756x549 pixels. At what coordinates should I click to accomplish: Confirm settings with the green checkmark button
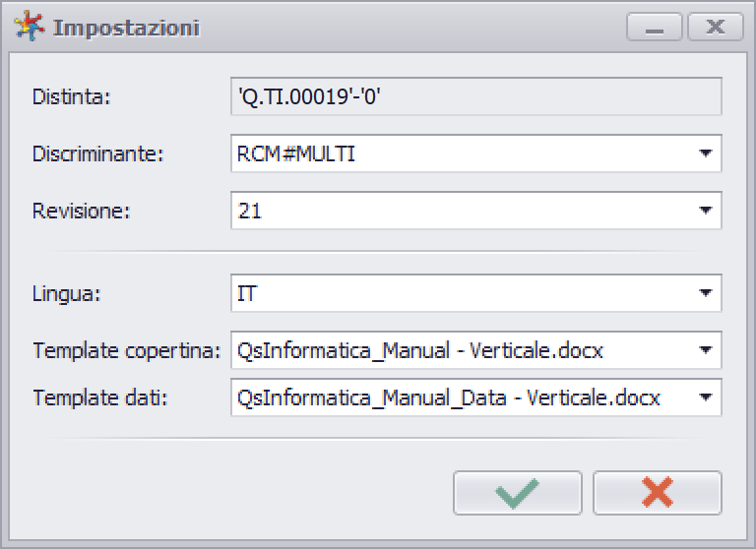point(518,493)
